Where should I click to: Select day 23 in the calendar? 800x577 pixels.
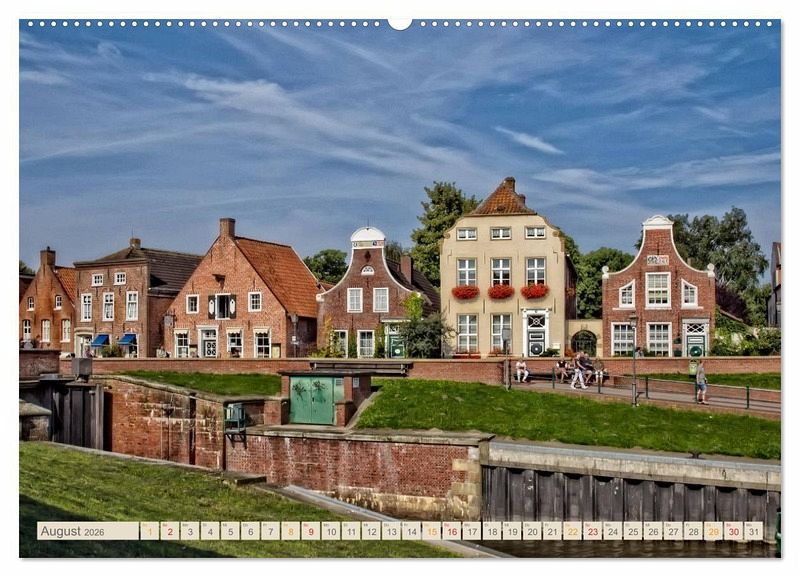(592, 531)
